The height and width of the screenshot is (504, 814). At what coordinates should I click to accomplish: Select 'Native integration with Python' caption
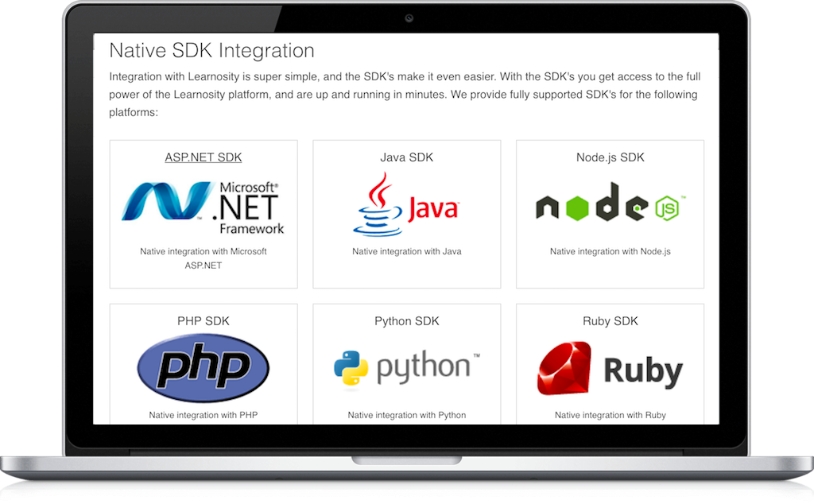406,415
